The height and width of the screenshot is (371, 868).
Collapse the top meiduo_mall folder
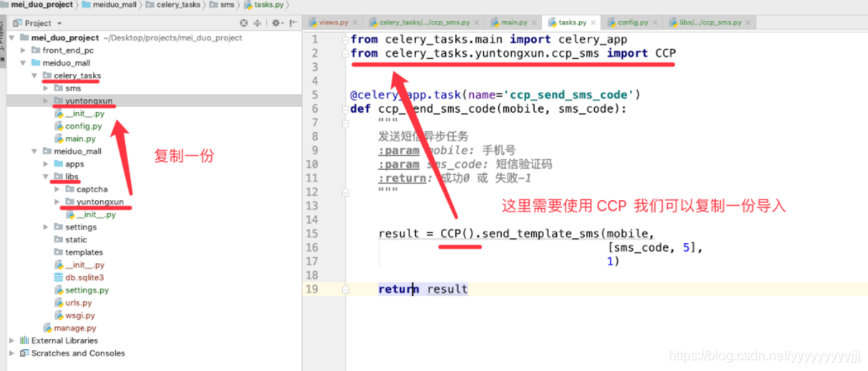(24, 63)
